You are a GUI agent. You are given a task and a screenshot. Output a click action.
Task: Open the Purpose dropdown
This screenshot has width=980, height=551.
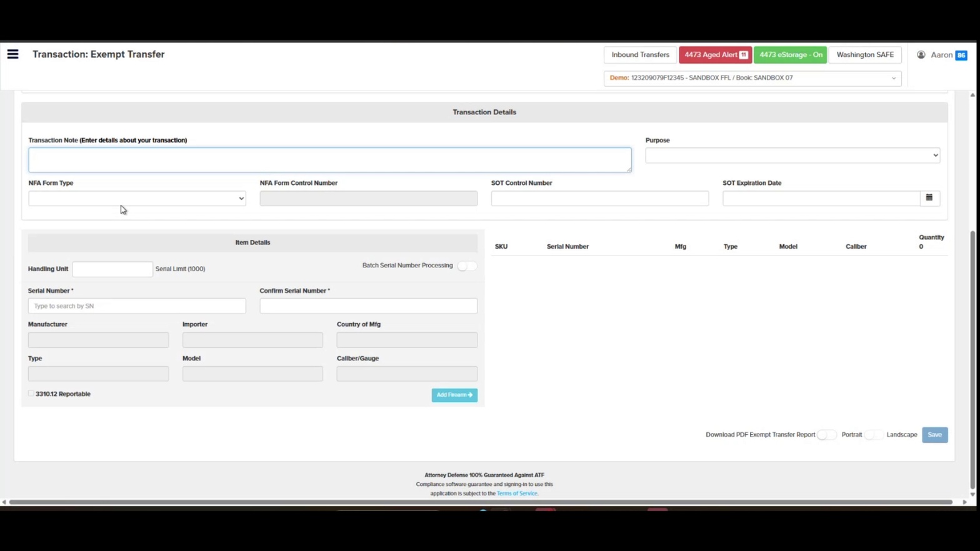pos(792,156)
